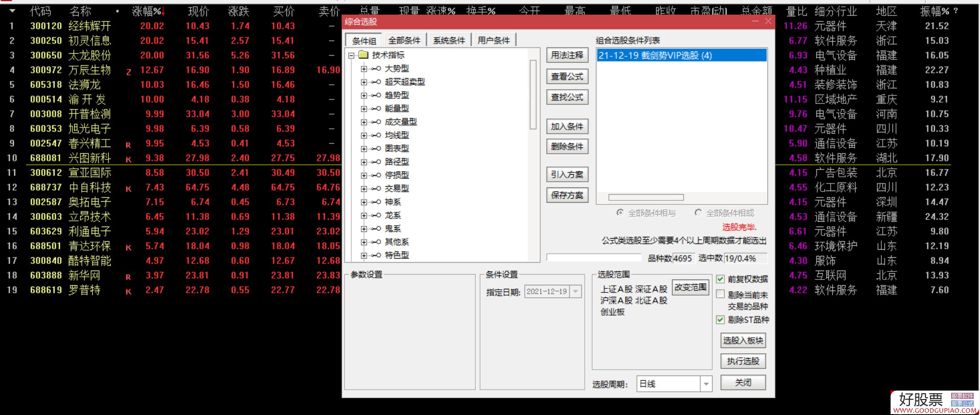Open the 指定日期 date dropdown

(576, 291)
